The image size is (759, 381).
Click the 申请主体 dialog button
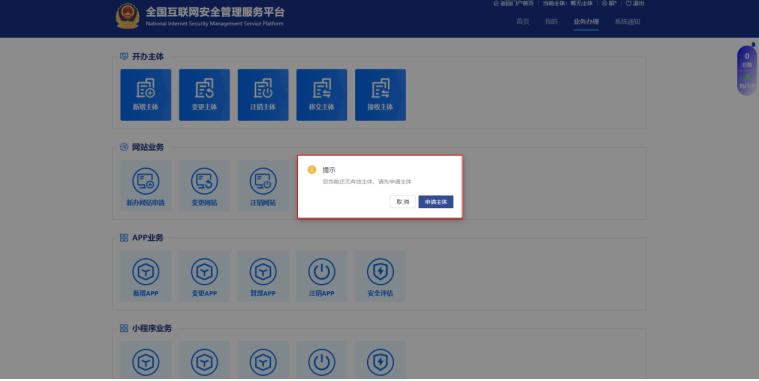coord(436,202)
